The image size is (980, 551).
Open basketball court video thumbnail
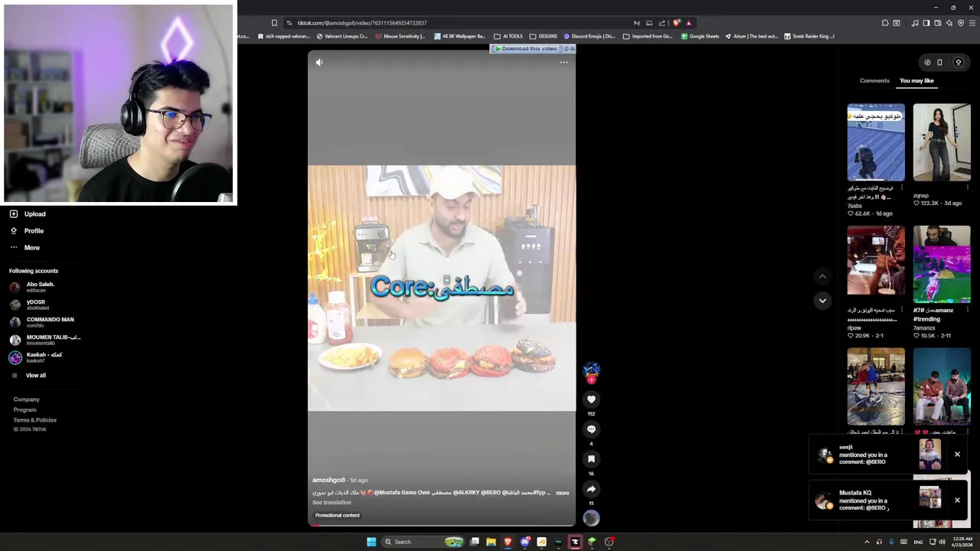pyautogui.click(x=876, y=386)
